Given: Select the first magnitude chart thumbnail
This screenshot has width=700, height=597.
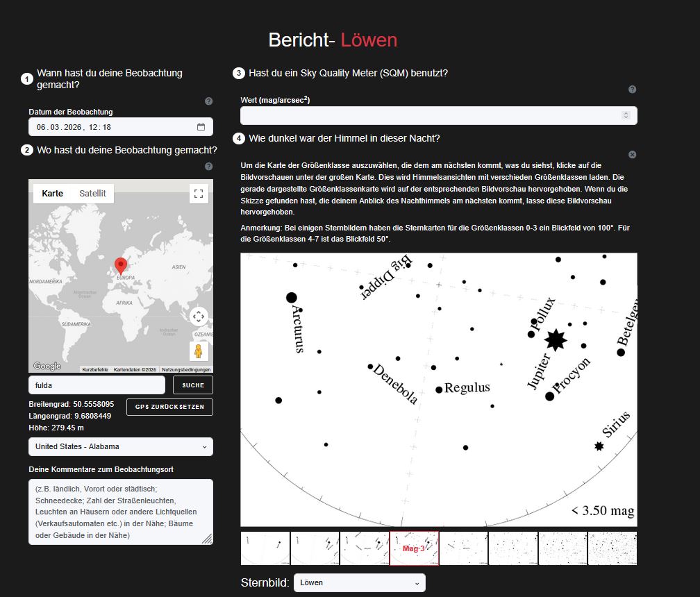Looking at the screenshot, I should point(265,548).
